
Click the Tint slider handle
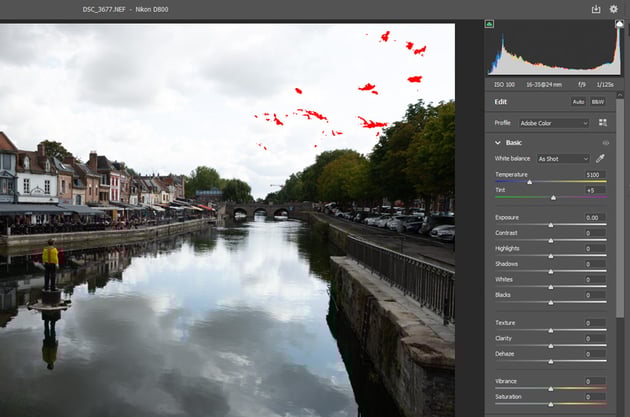553,197
